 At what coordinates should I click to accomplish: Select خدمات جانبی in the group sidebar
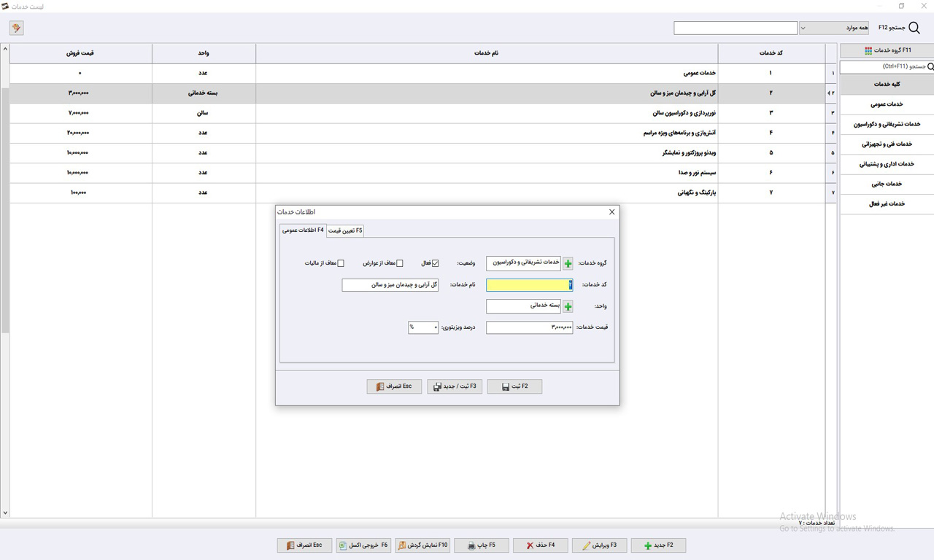pos(887,184)
